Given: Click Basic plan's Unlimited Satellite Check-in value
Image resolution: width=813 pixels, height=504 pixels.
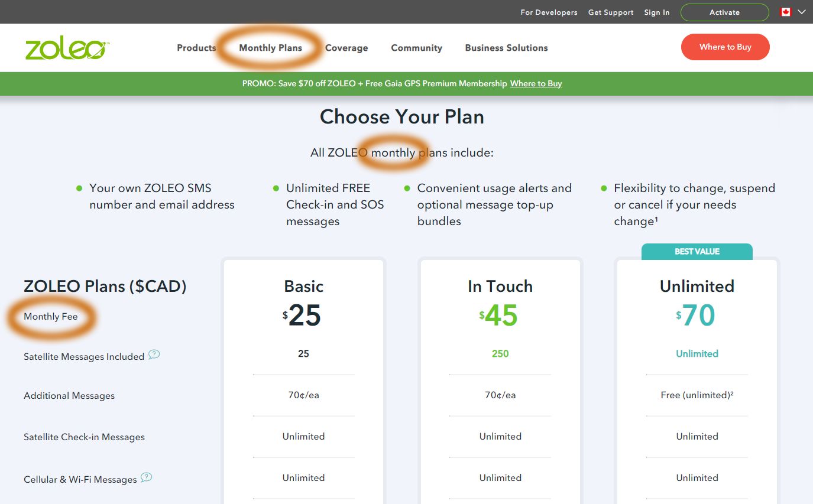Looking at the screenshot, I should click(303, 437).
